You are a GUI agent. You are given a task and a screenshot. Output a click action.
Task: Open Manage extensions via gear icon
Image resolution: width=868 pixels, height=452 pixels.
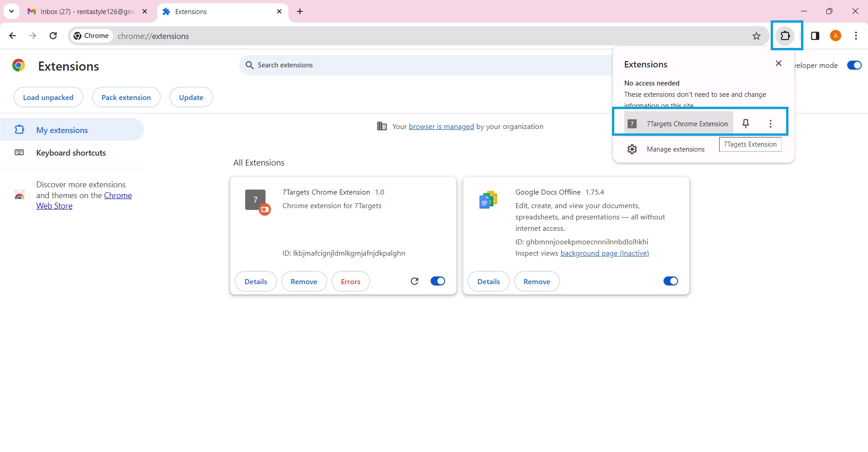click(x=632, y=149)
